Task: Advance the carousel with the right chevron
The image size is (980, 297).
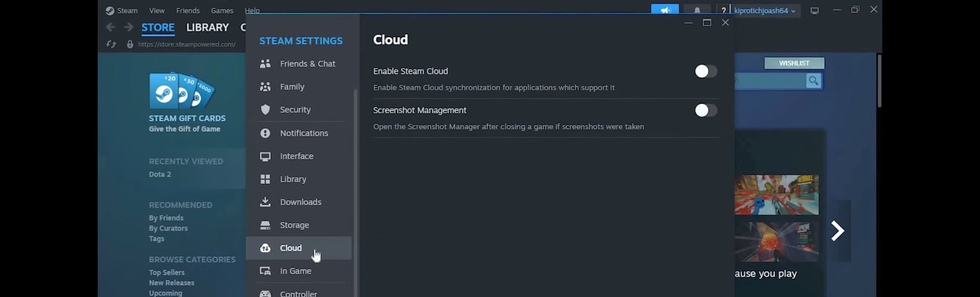Action: tap(837, 231)
